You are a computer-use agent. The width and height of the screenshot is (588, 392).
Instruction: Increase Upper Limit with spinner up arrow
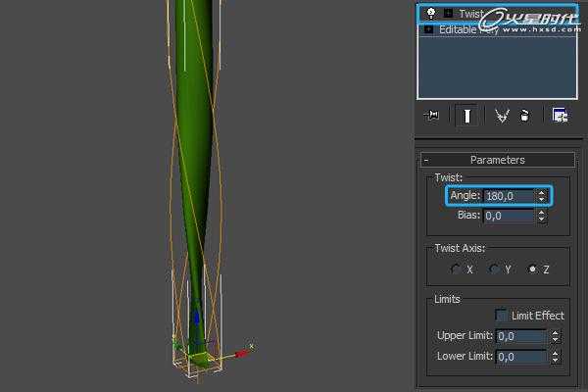click(556, 333)
